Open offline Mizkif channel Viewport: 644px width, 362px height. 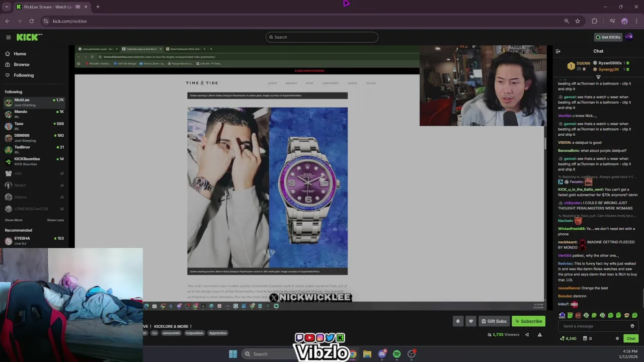pos(34,185)
